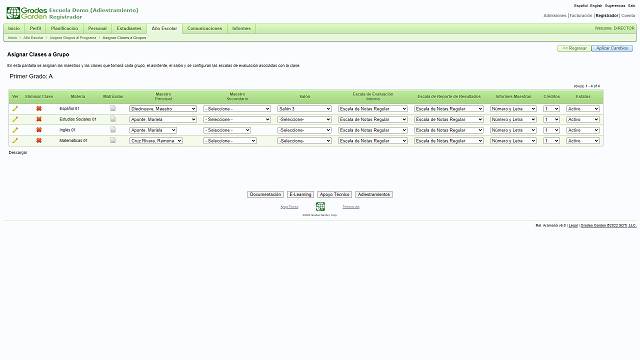Open credits dropdown for Matemáticas 01 row
The height and width of the screenshot is (360, 640).
tap(551, 141)
